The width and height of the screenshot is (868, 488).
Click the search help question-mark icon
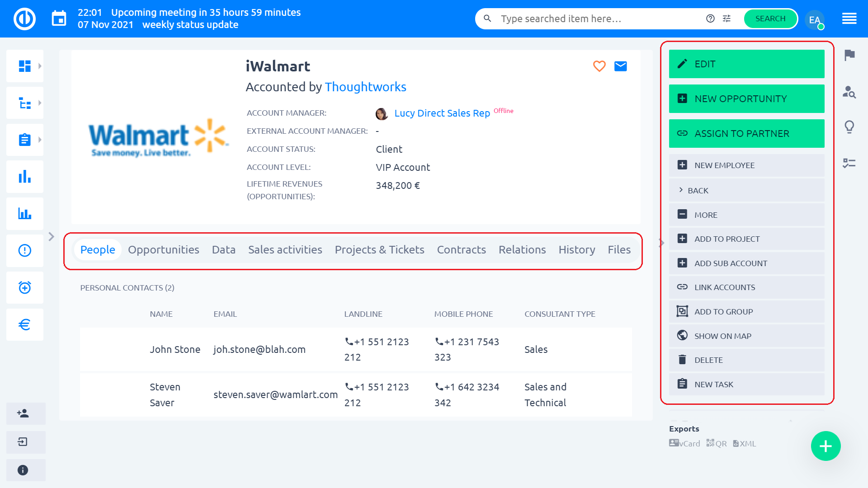coord(710,19)
